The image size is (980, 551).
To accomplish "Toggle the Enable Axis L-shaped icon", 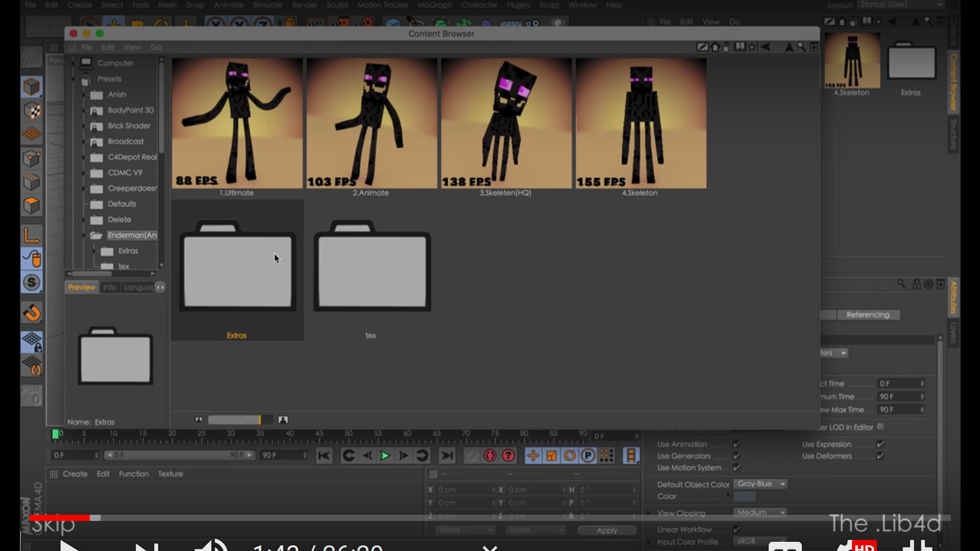I will tap(32, 235).
